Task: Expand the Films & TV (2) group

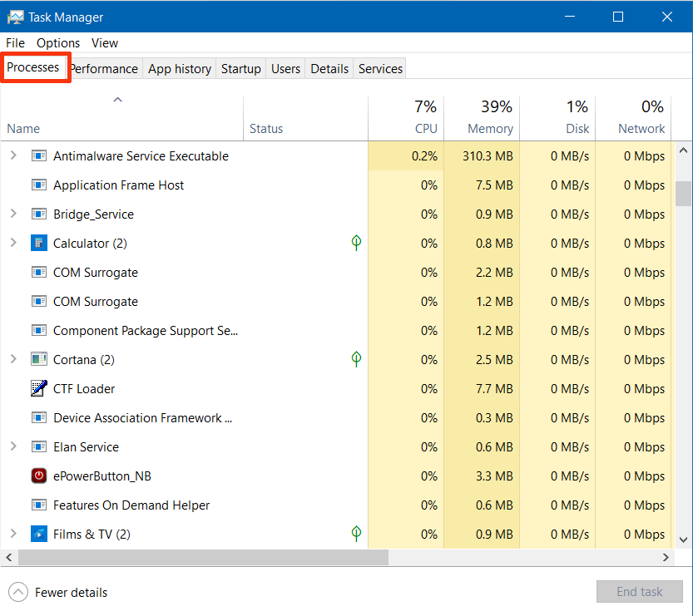Action: [x=13, y=534]
